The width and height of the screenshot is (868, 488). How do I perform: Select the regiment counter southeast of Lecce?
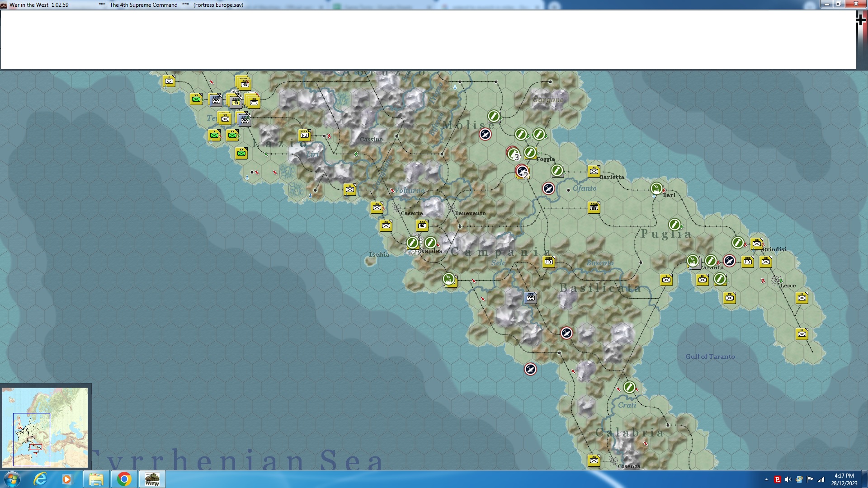[x=802, y=297]
